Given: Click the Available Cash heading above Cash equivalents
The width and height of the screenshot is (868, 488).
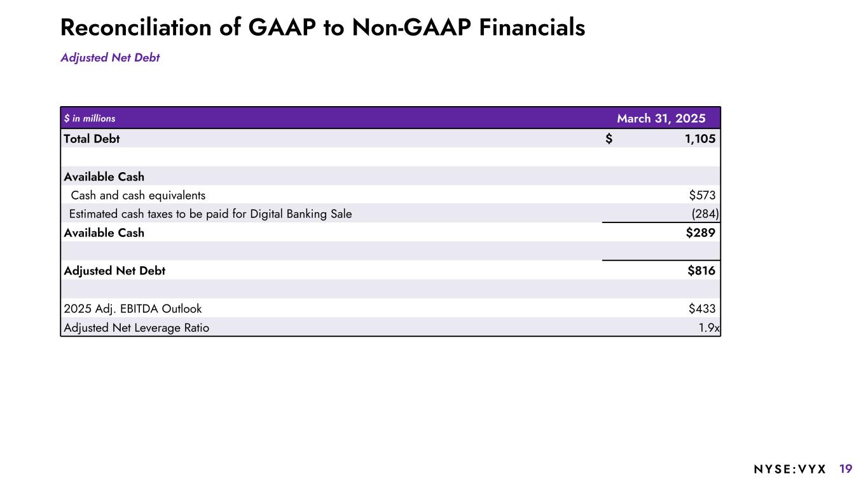Looking at the screenshot, I should pos(104,177).
